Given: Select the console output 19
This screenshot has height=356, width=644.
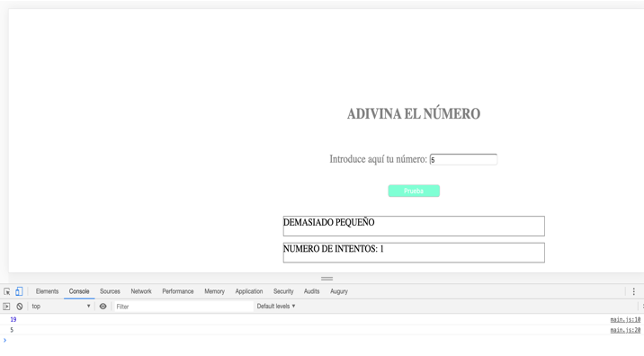Looking at the screenshot, I should pos(13,319).
